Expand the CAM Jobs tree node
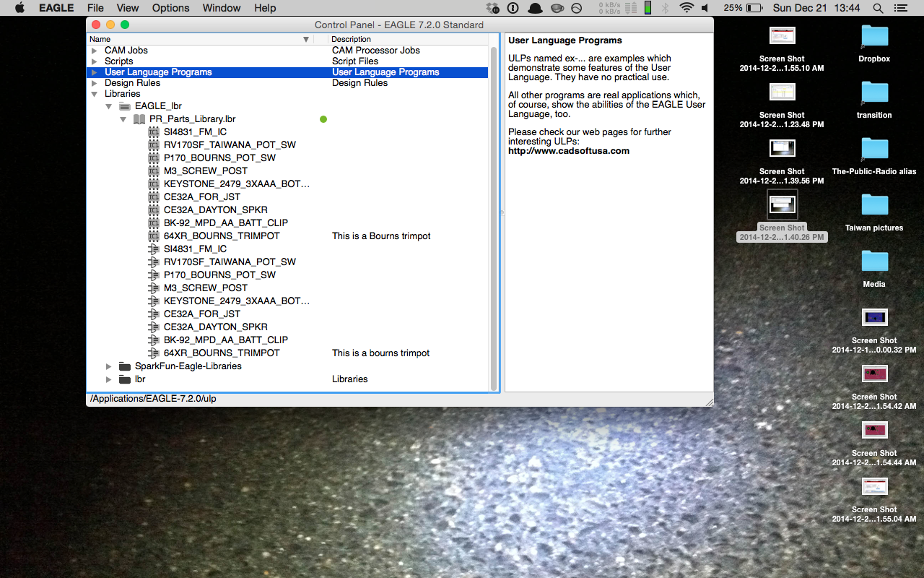This screenshot has width=924, height=578. (x=94, y=51)
